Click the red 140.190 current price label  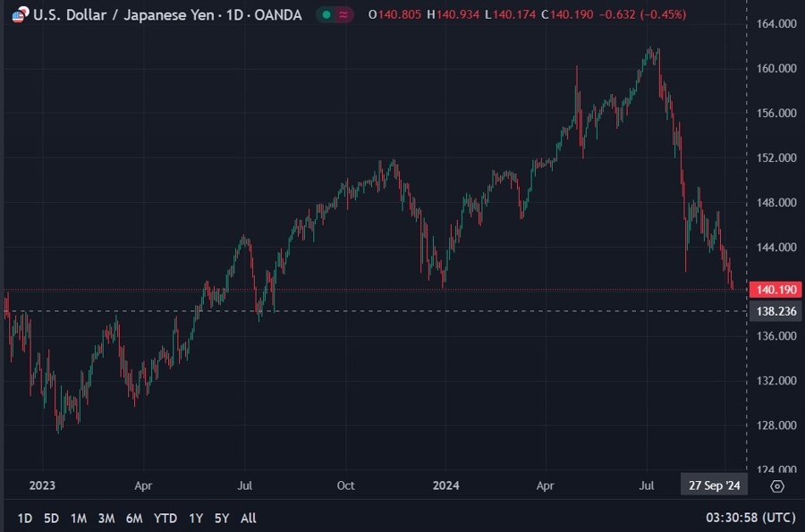(x=775, y=290)
